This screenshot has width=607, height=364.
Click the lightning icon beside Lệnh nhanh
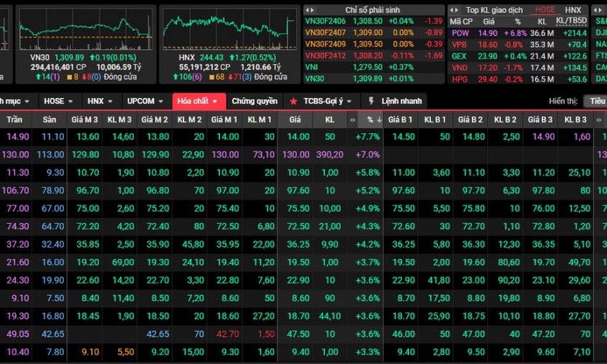371,101
